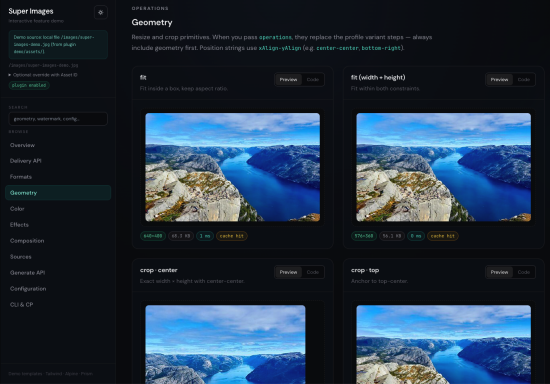Switch the 'fit' card to Preview
550x384 pixels.
click(x=288, y=80)
